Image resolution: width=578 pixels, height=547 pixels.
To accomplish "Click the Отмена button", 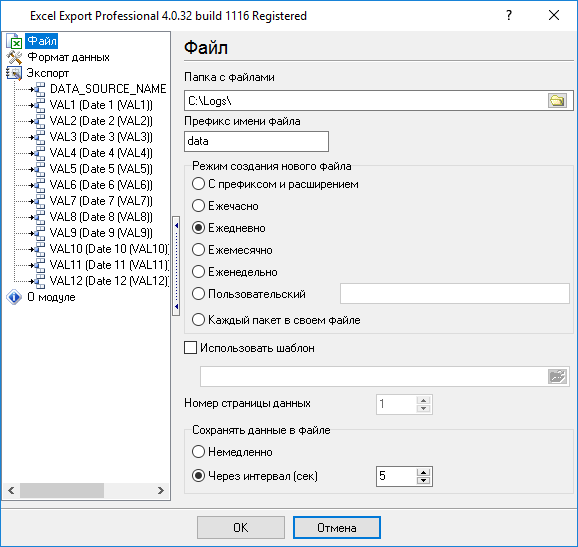I will (337, 527).
